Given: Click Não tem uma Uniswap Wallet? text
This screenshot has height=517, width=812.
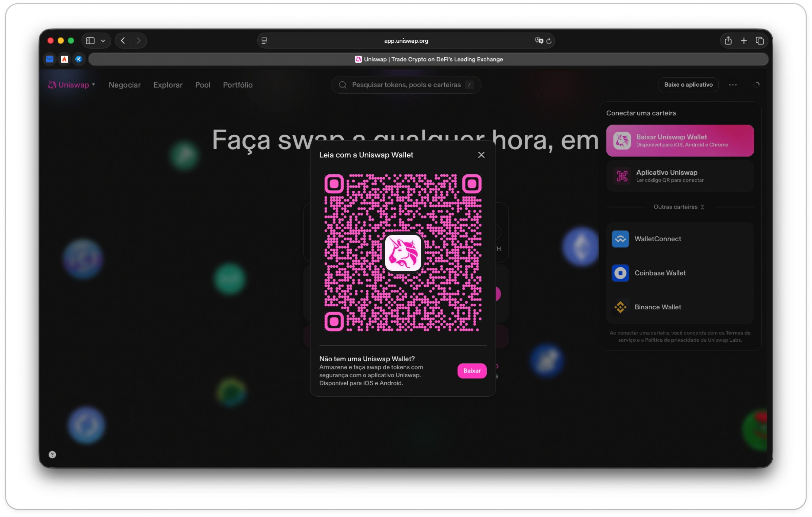Looking at the screenshot, I should pyautogui.click(x=367, y=359).
